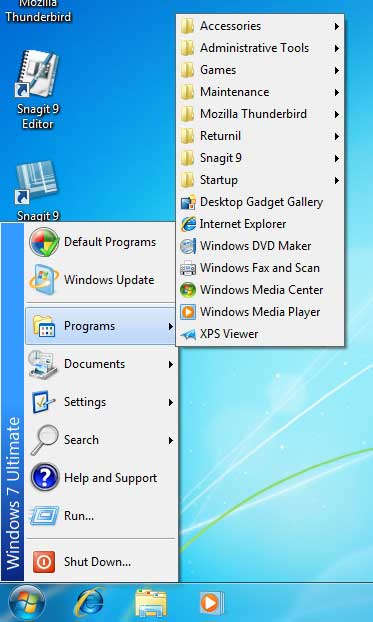Open Help and Support
Image resolution: width=373 pixels, height=622 pixels.
point(101,478)
